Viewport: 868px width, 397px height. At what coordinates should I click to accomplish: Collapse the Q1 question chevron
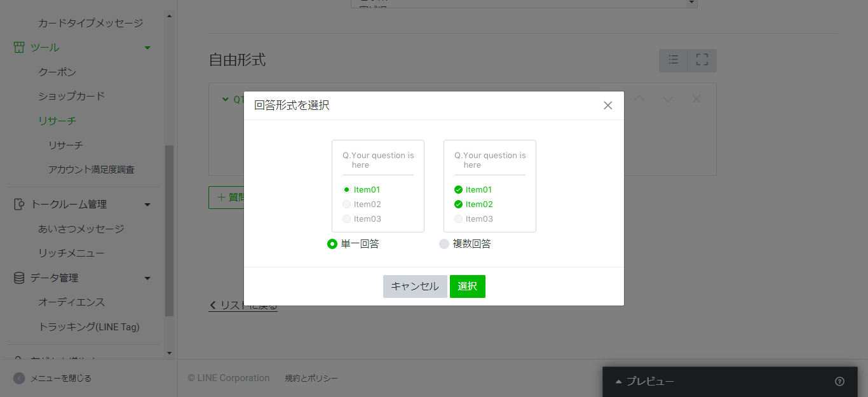[225, 99]
